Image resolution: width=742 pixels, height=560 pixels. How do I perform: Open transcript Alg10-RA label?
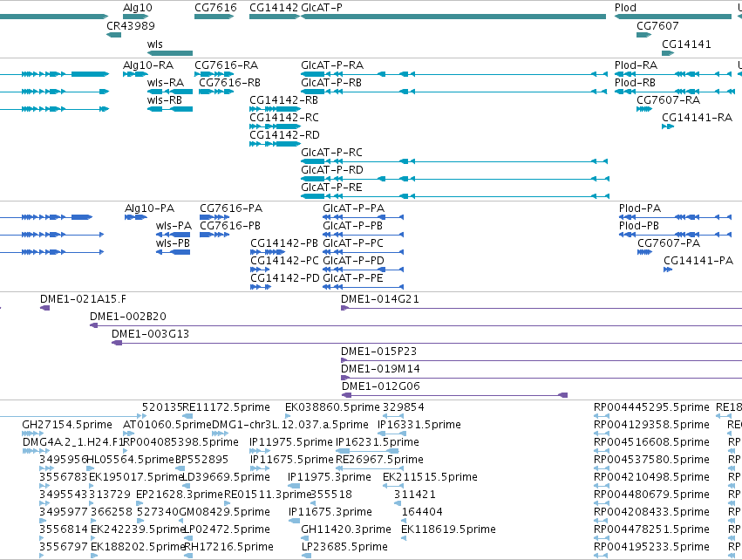pos(148,65)
